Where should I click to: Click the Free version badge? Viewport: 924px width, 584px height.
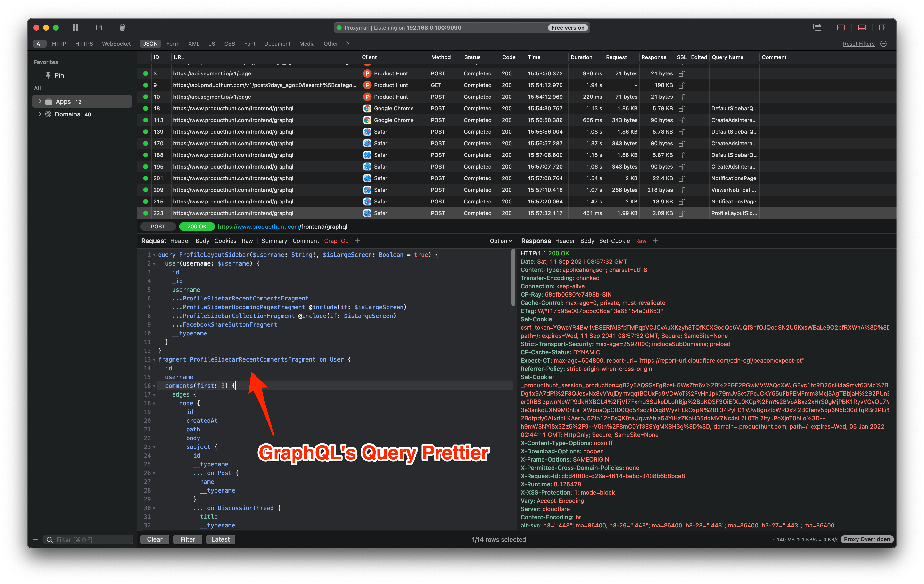pos(568,28)
